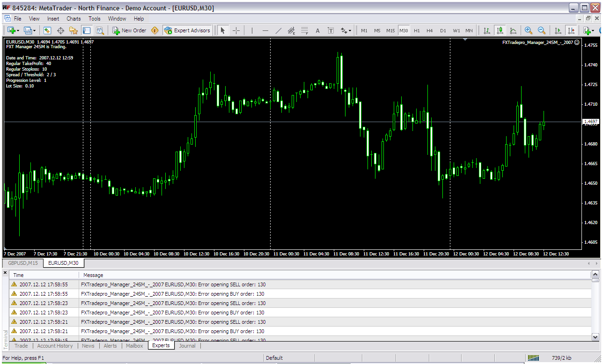Launch MetaEditor yellow diamond icon
This screenshot has width=603, height=364.
155,30
